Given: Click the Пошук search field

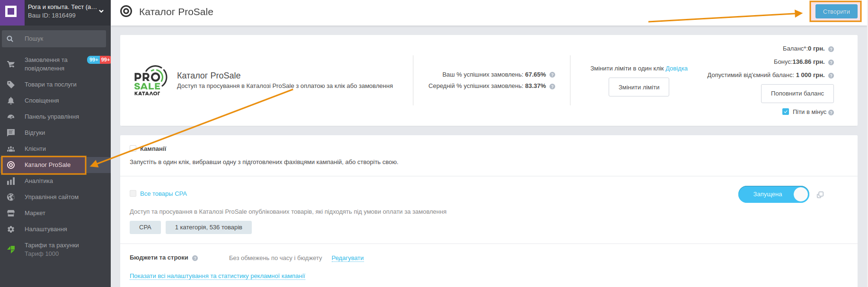Looking at the screenshot, I should coord(54,39).
